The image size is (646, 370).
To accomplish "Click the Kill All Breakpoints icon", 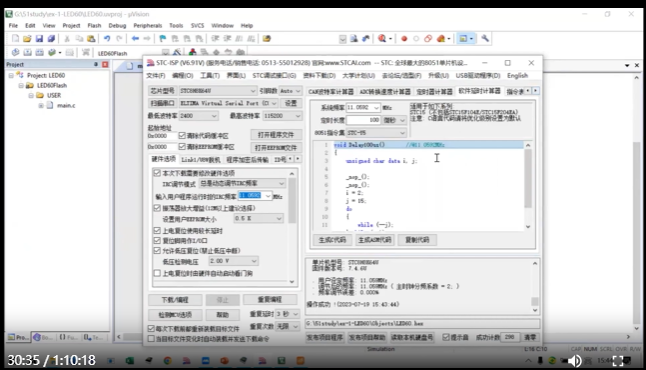I will (x=440, y=39).
